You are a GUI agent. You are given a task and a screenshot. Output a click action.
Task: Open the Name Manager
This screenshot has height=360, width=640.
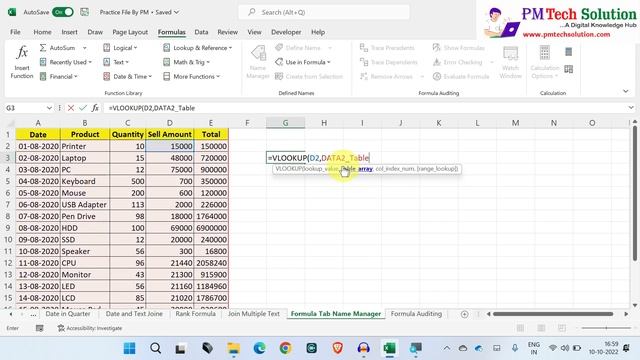[x=258, y=62]
